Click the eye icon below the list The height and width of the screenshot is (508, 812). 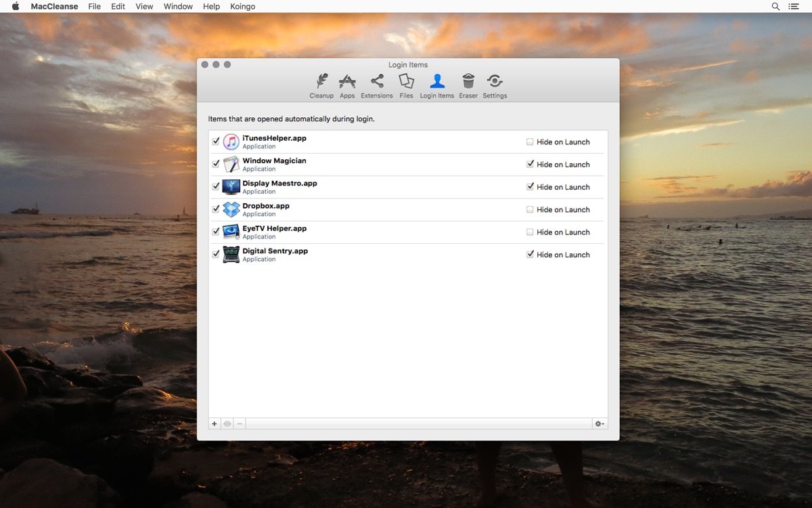click(x=227, y=423)
